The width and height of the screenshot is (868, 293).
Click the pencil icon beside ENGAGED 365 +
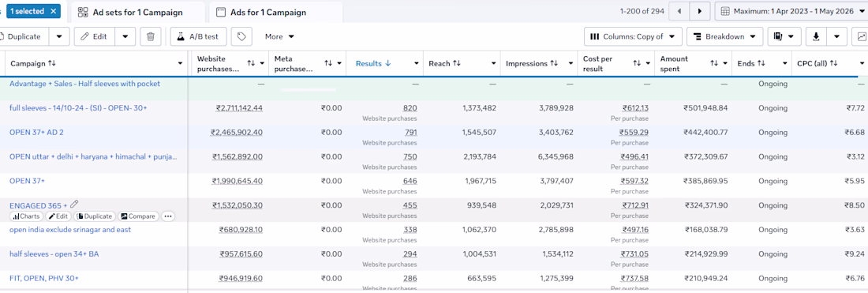74,205
